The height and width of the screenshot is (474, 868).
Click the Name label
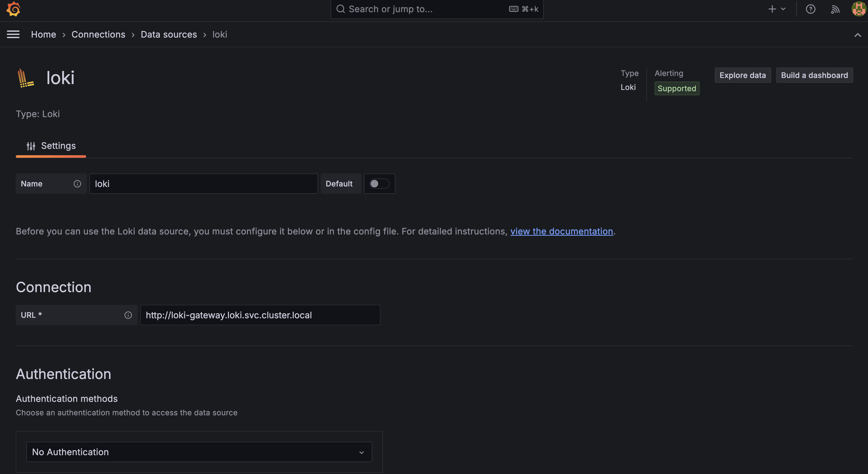pyautogui.click(x=32, y=184)
